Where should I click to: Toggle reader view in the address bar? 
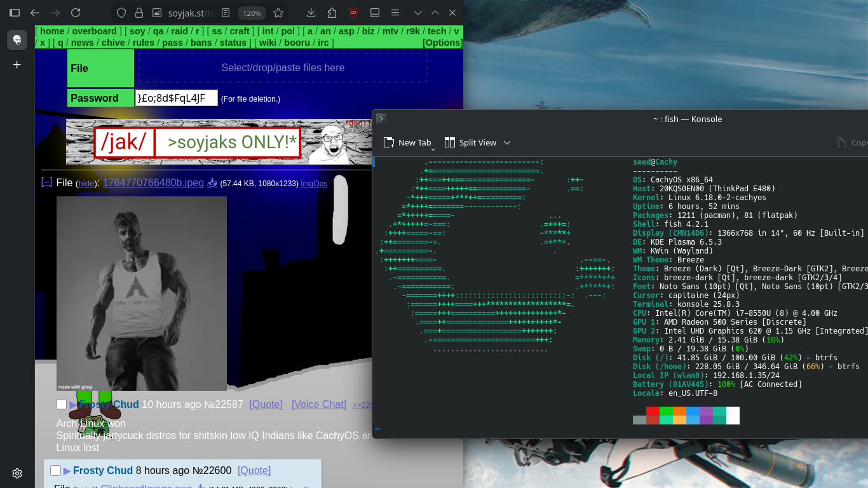[226, 13]
